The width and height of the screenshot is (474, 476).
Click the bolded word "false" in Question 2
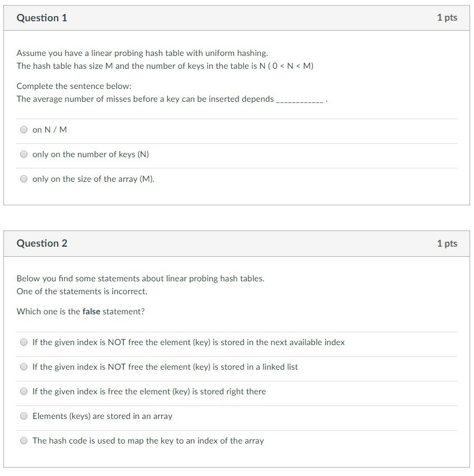pos(91,312)
